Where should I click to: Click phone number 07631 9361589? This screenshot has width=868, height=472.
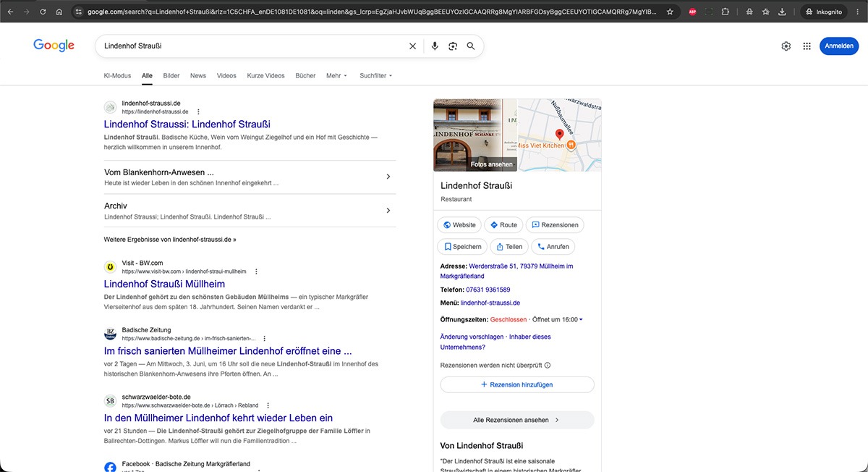[x=488, y=290]
